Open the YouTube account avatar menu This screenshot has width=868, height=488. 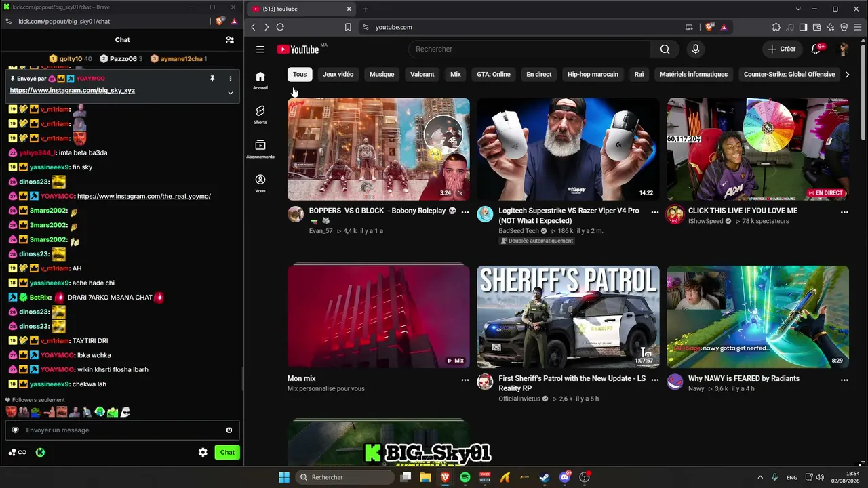click(844, 49)
